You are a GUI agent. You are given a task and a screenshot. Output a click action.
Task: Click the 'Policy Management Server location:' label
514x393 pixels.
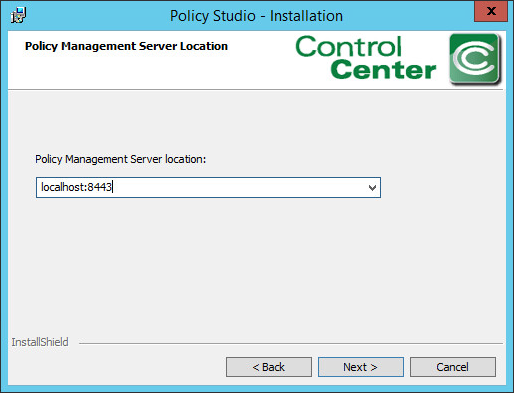(121, 159)
